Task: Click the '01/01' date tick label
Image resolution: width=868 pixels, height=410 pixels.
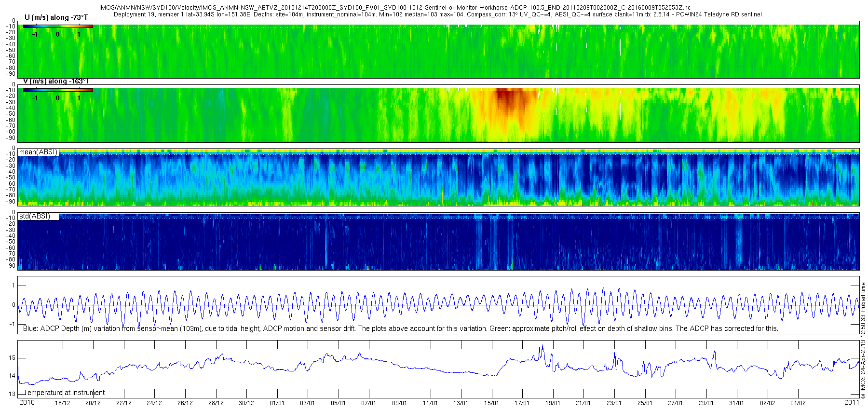Action: (277, 403)
